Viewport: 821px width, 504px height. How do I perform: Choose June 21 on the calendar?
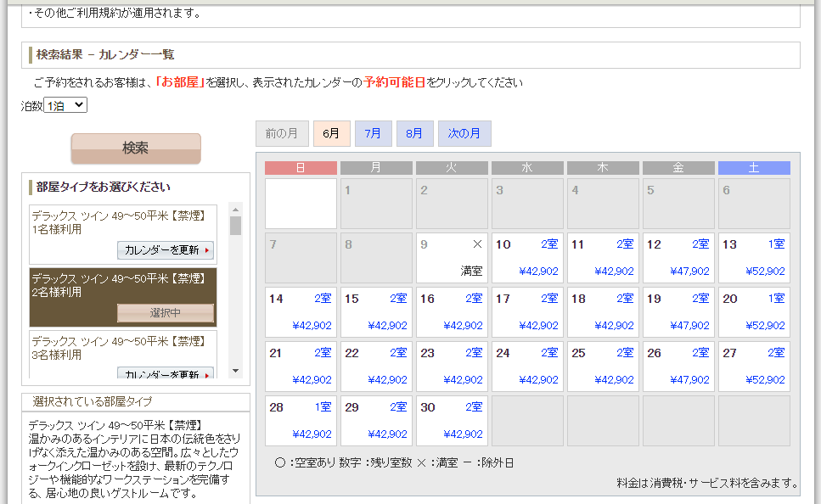tap(301, 367)
